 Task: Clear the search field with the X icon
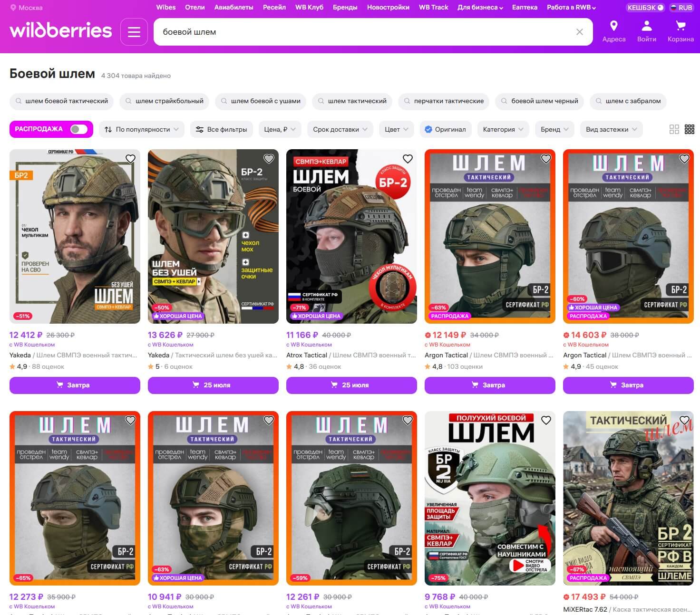pyautogui.click(x=579, y=32)
